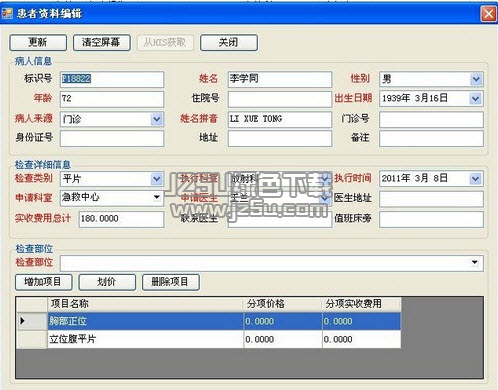Screen dimensions: 498x390
Task: Expand the 检查部位 combo box arrow
Action: point(475,262)
